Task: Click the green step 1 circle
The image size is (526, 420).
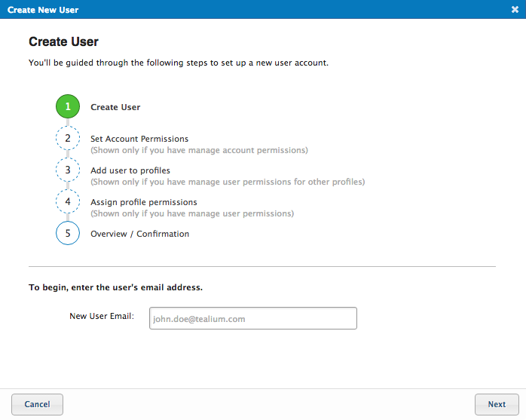Action: [x=68, y=107]
